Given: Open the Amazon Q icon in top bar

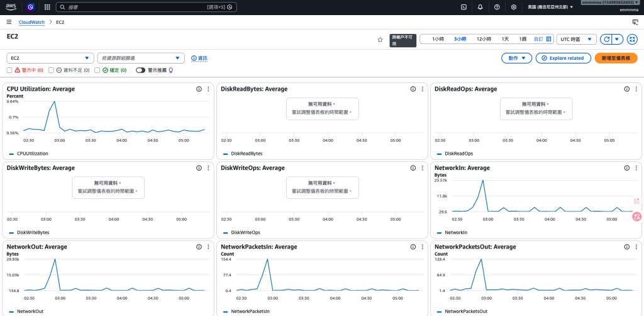Looking at the screenshot, I should click(x=30, y=7).
